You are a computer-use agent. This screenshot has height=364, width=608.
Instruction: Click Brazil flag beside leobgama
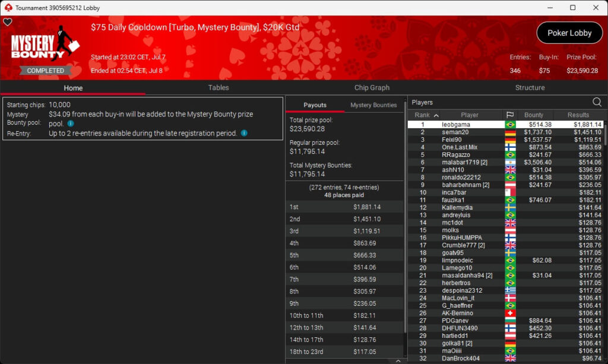[x=509, y=125]
